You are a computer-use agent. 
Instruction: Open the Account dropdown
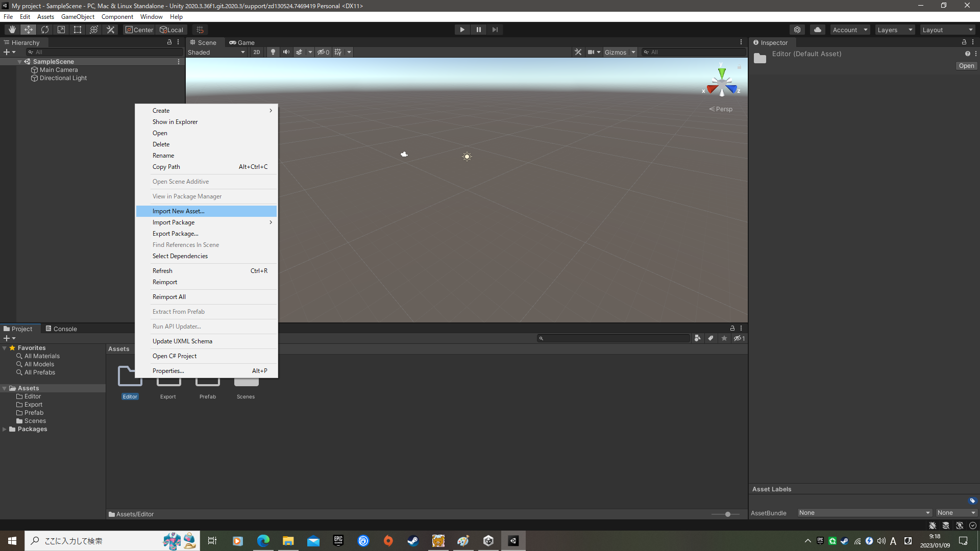850,30
